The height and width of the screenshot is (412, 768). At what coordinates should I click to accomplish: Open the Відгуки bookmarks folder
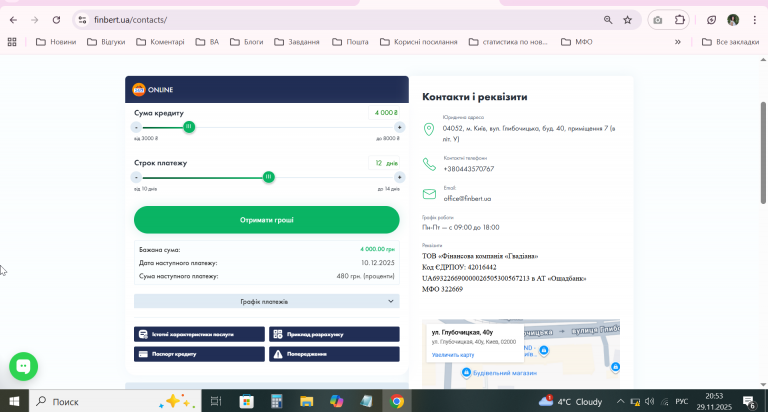106,42
